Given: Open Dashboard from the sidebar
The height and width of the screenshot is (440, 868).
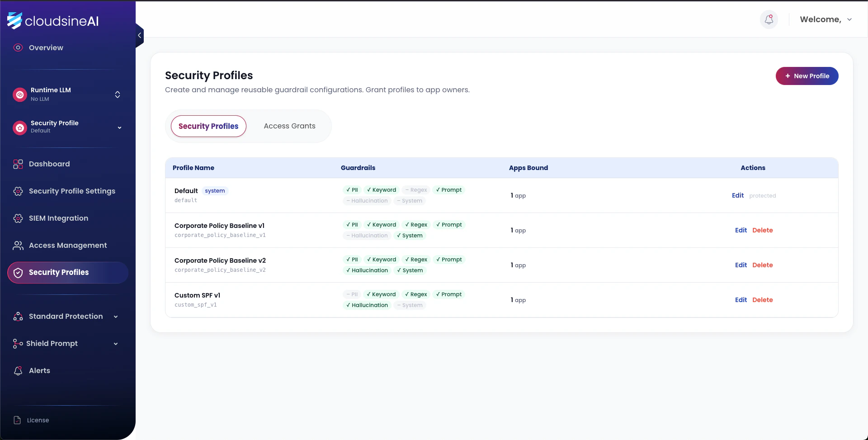Looking at the screenshot, I should pos(49,164).
